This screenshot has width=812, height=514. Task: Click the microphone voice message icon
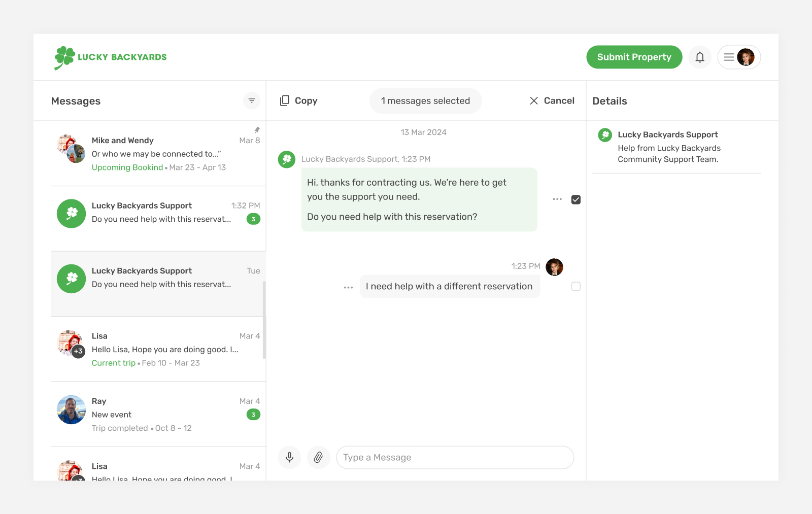pyautogui.click(x=290, y=458)
